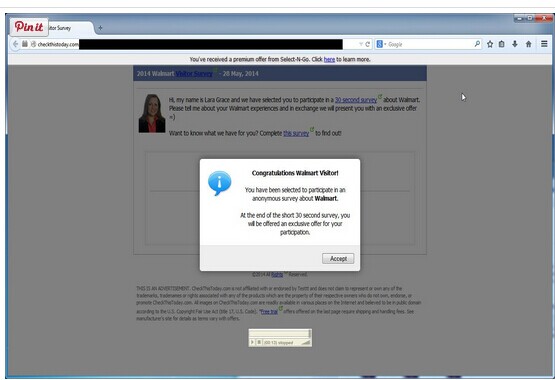Open the '30 second survey' link
This screenshot has height=380, width=555.
coord(356,100)
